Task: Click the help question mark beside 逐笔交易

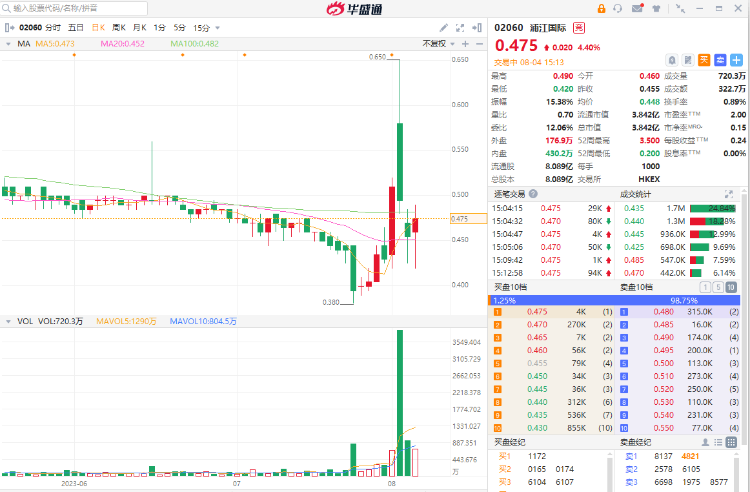Action: [533, 194]
